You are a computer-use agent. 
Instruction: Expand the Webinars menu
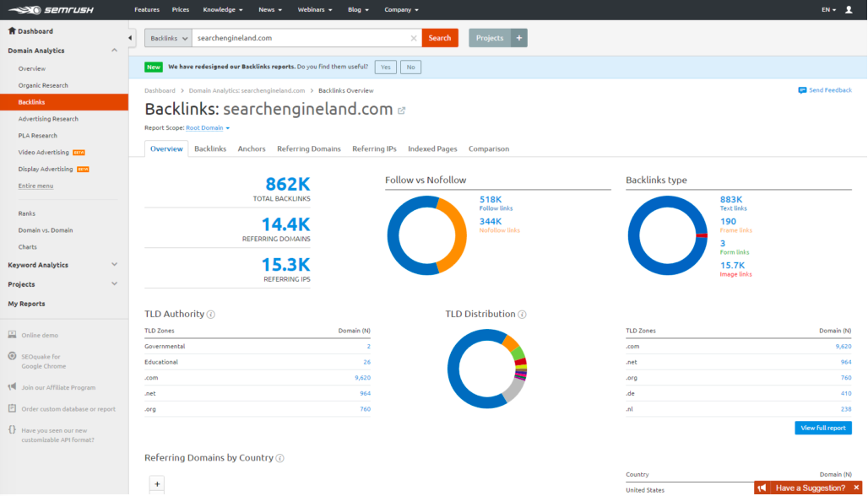(315, 10)
